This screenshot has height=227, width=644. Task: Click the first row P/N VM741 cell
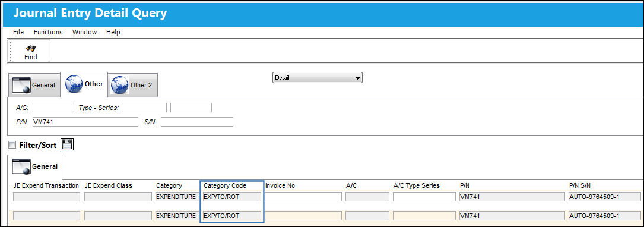click(512, 197)
